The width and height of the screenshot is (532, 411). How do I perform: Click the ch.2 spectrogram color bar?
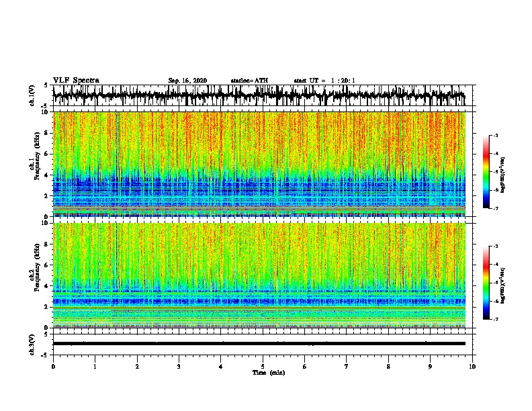486,283
